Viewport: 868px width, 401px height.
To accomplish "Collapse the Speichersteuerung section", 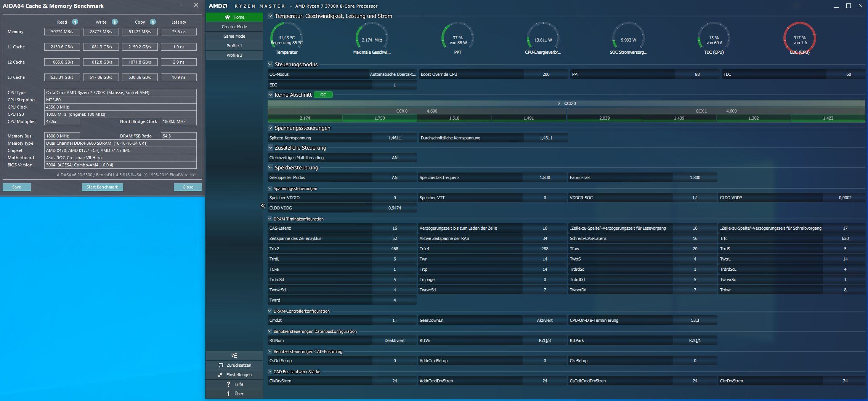I will 270,168.
